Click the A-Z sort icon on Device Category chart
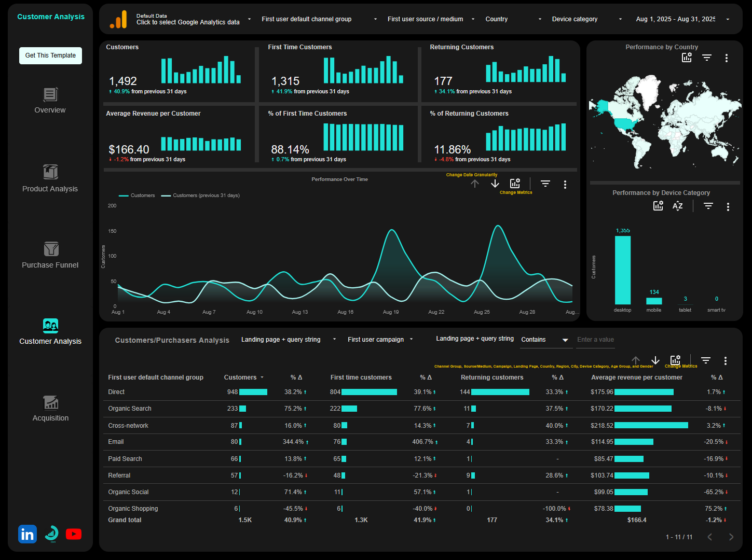 click(x=677, y=206)
